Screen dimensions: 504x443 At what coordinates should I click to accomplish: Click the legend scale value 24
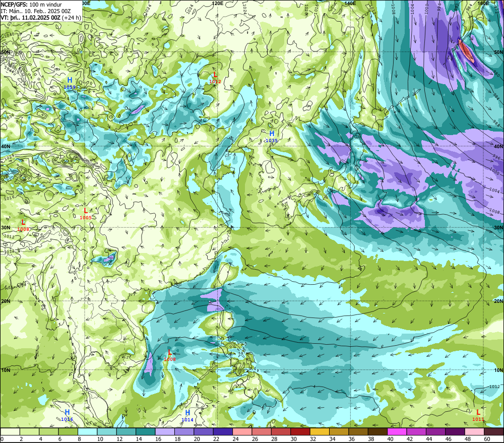click(235, 439)
